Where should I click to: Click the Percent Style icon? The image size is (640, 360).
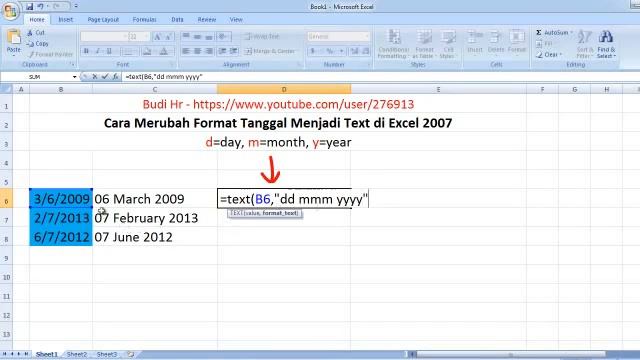pyautogui.click(x=330, y=51)
